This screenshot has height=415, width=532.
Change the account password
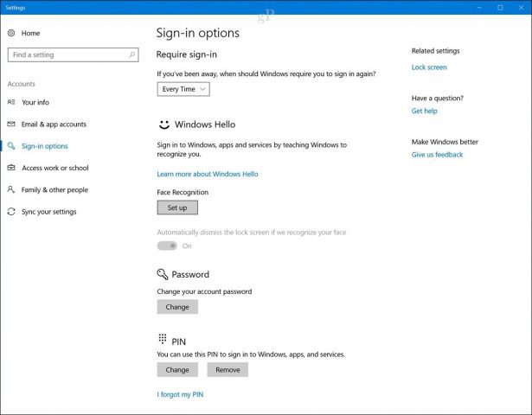click(x=177, y=307)
